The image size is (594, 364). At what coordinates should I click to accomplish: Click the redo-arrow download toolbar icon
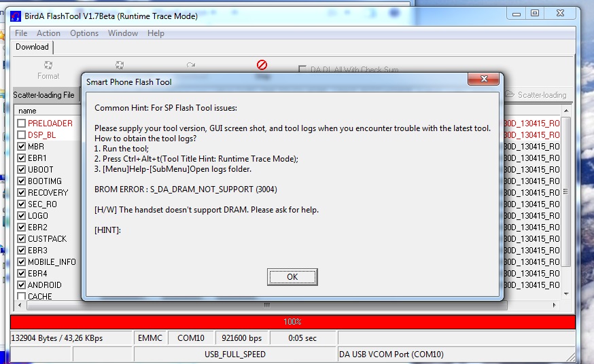tap(191, 65)
